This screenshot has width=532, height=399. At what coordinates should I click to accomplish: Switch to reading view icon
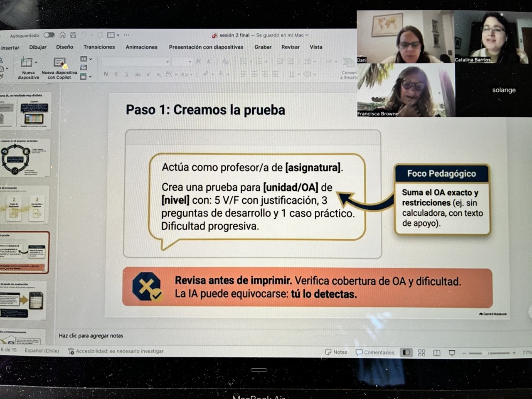pos(437,353)
